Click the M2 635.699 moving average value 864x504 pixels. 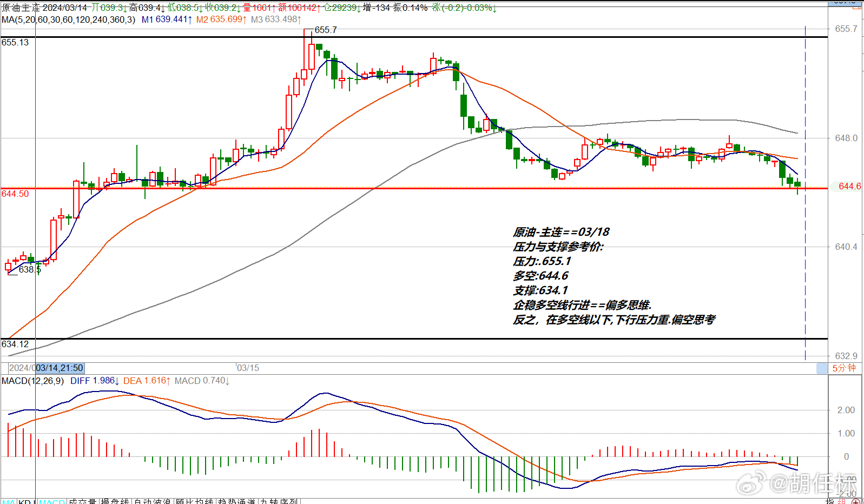[x=221, y=19]
